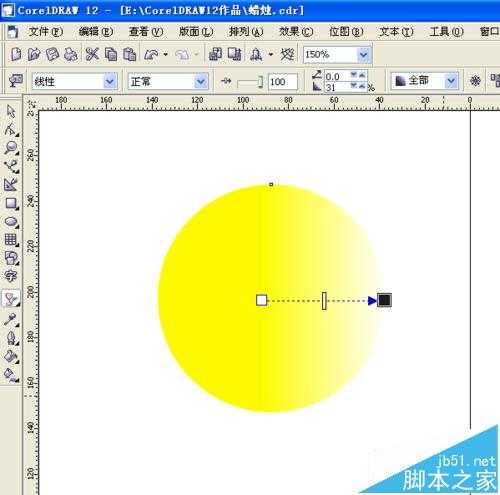Click the Edit Transparency button
The image size is (500, 495).
coord(15,81)
